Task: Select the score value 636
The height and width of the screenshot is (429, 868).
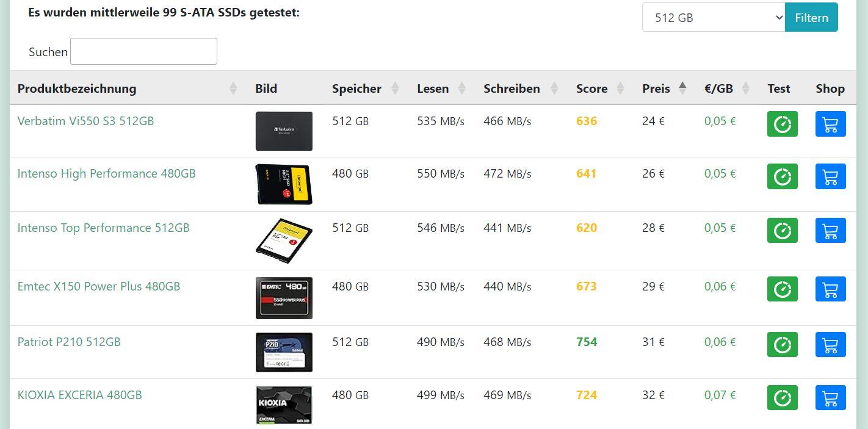Action: point(587,121)
